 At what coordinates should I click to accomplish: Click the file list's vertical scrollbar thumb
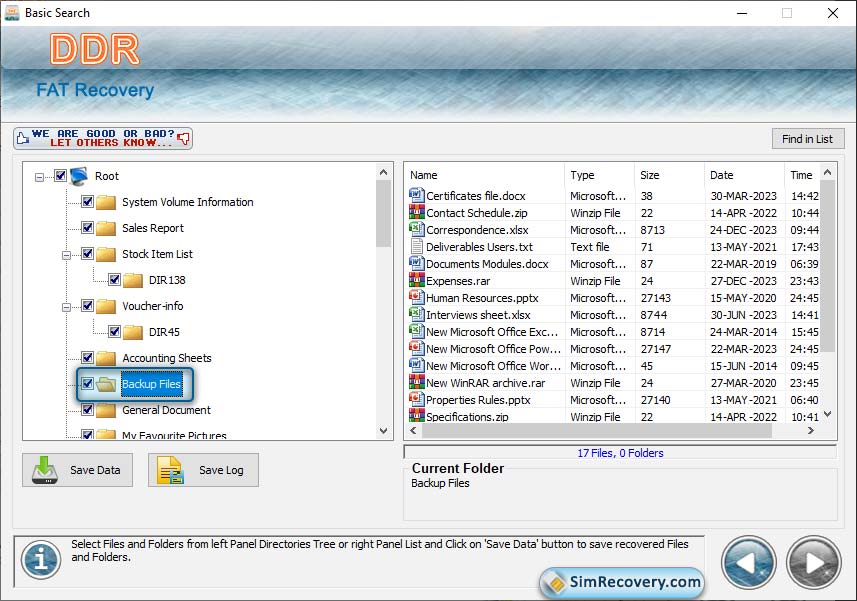827,266
